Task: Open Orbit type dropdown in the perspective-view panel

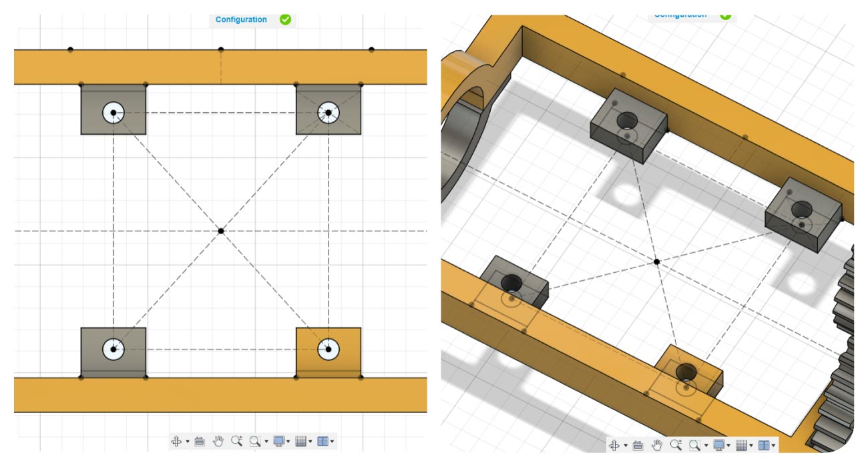Action: pos(626,446)
